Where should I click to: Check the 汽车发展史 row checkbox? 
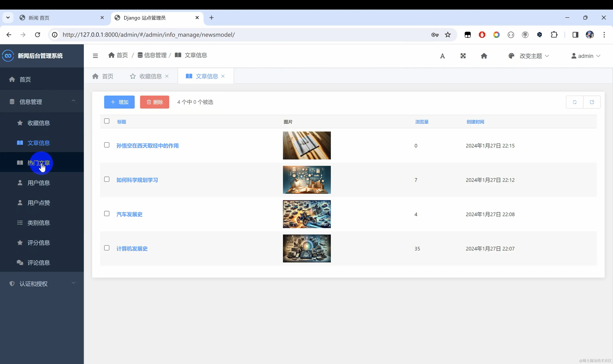pyautogui.click(x=107, y=214)
